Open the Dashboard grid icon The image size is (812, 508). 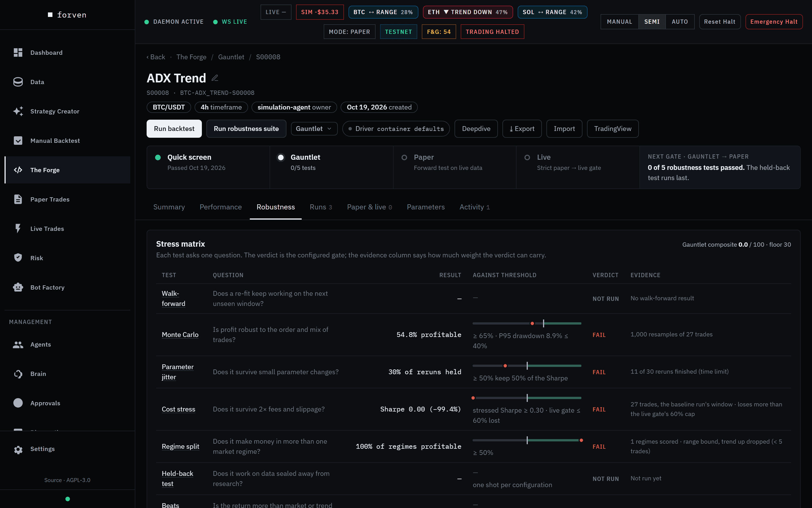coord(18,52)
